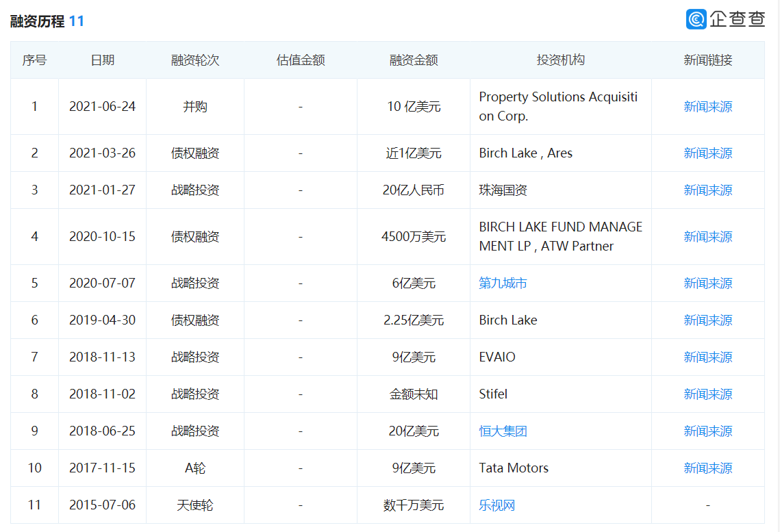This screenshot has height=532, width=780.
Task: Select the 20亿人民币 amount cell
Action: click(414, 190)
